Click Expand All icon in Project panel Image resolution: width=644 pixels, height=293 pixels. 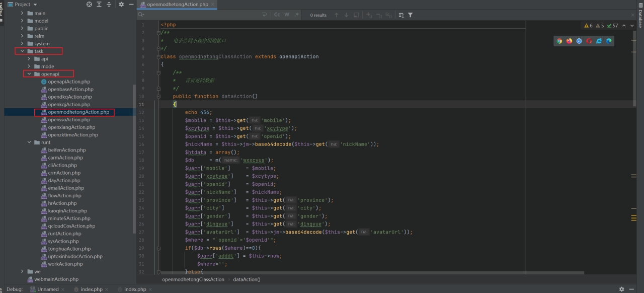point(99,5)
